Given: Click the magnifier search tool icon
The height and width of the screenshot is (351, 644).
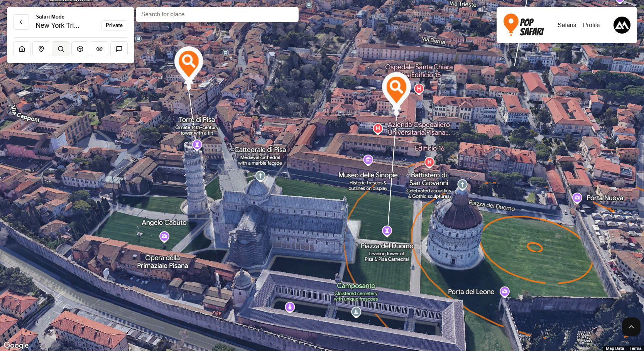Looking at the screenshot, I should [x=61, y=49].
